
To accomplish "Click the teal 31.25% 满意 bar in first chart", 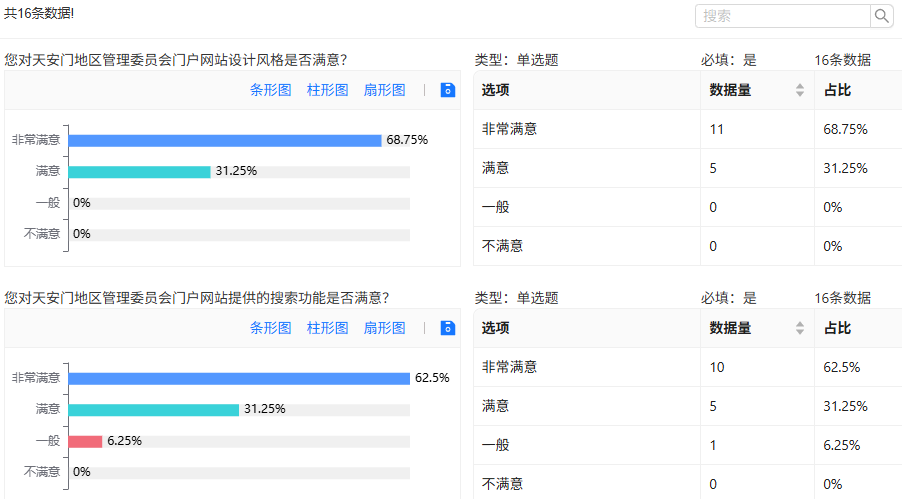I will coord(139,171).
